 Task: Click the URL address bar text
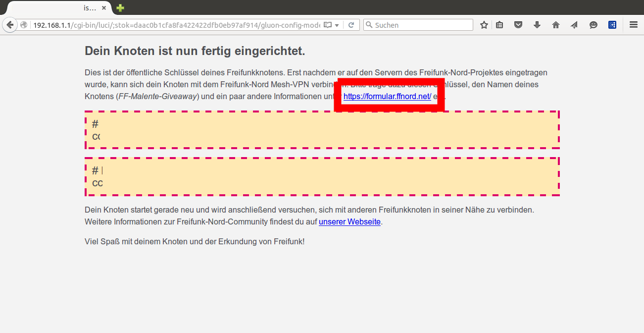point(173,25)
